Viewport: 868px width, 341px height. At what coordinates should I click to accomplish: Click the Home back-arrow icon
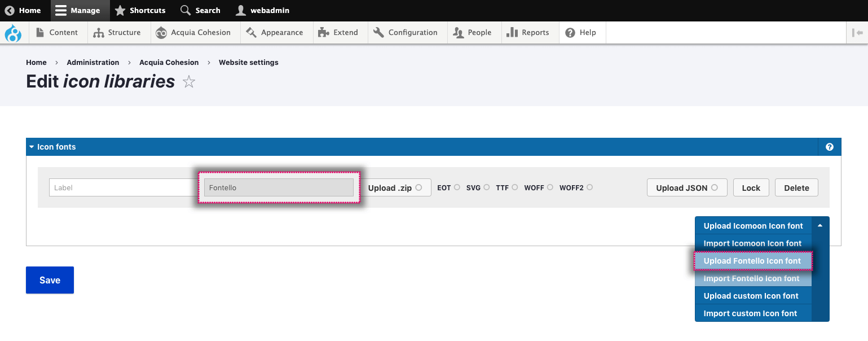[x=10, y=10]
